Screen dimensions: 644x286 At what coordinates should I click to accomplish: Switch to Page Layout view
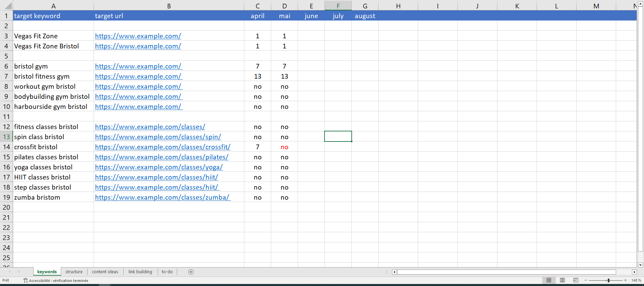[562, 280]
